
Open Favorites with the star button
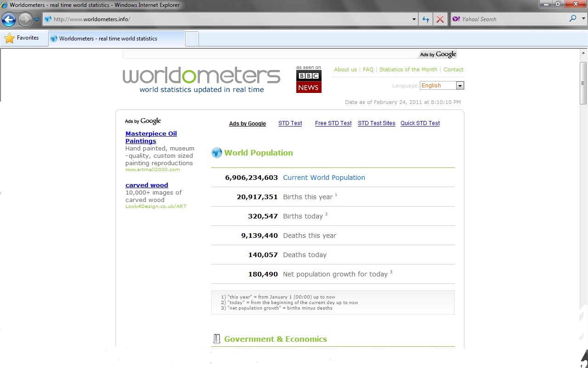pos(22,38)
